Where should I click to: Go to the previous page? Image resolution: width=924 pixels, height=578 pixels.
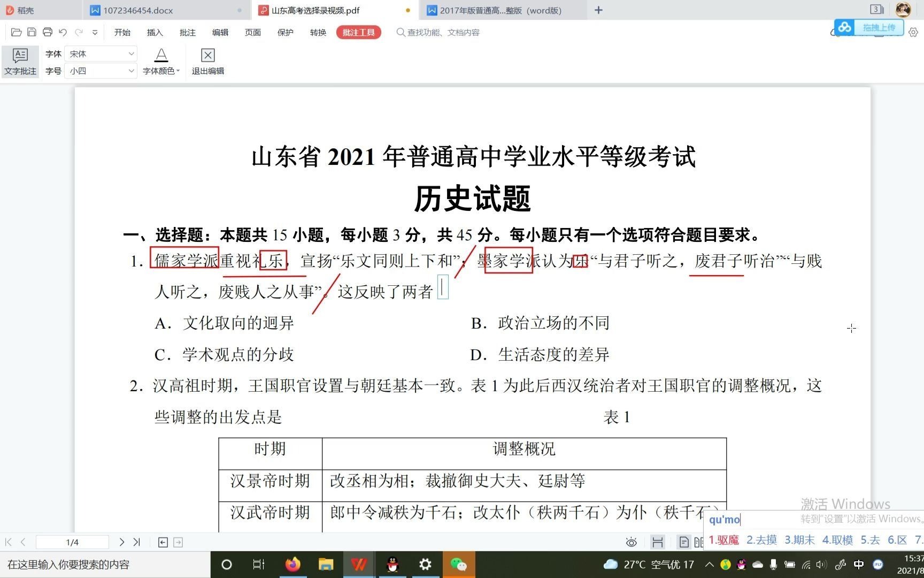pos(23,542)
